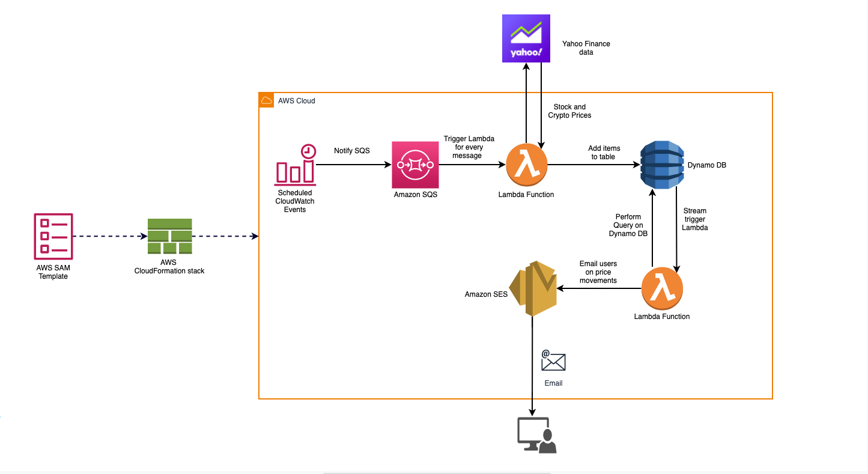
Task: Select the Yahoo Finance icon
Action: tap(526, 38)
